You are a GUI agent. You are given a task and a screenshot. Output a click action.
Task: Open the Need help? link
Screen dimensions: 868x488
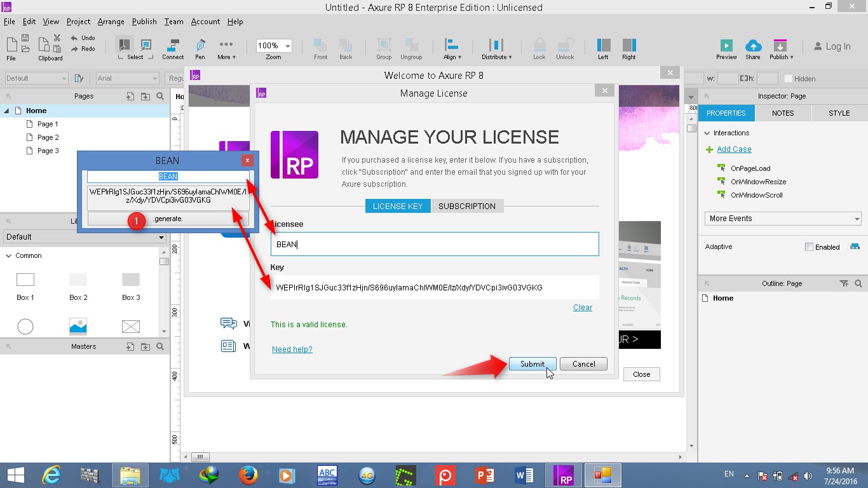click(292, 349)
